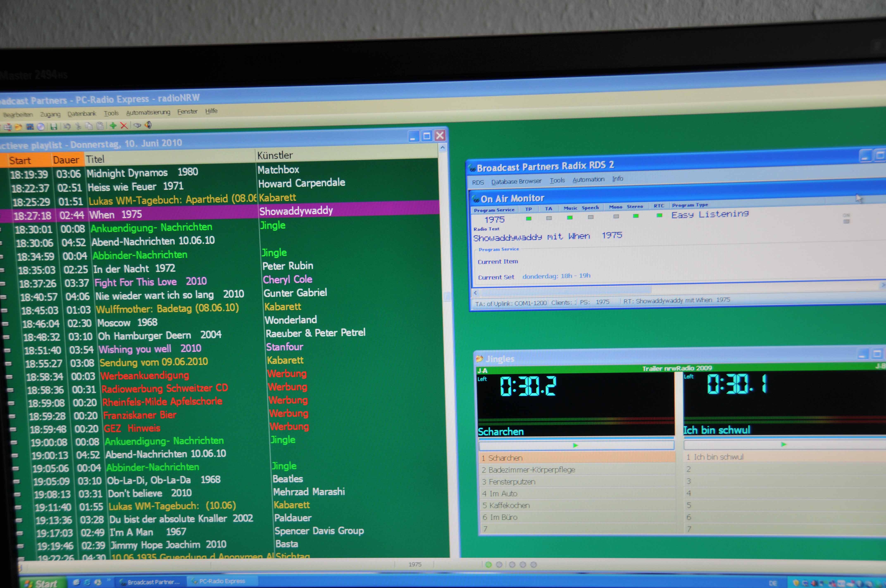The width and height of the screenshot is (886, 588).
Task: Open the Fenster menu
Action: click(187, 111)
